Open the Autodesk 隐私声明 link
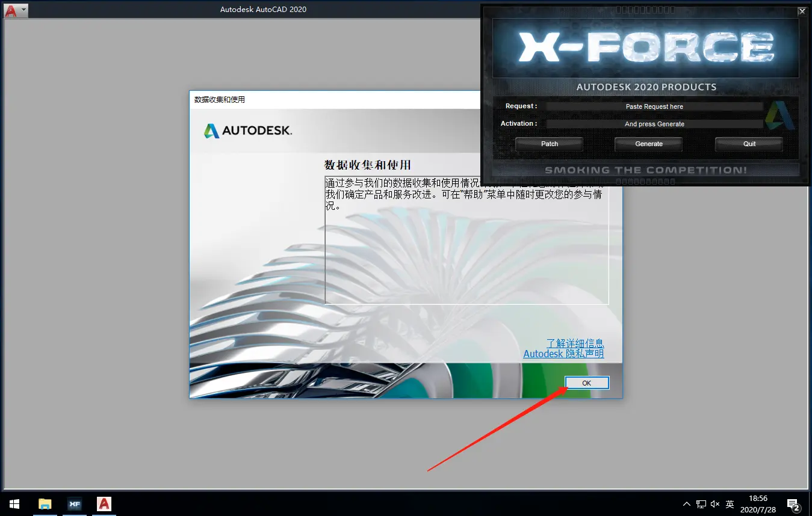 563,354
